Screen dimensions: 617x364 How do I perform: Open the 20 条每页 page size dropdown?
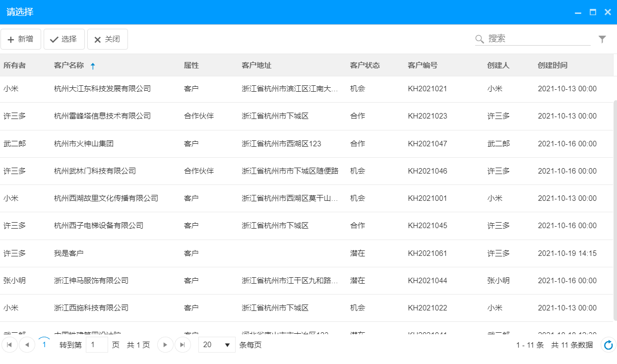[217, 345]
